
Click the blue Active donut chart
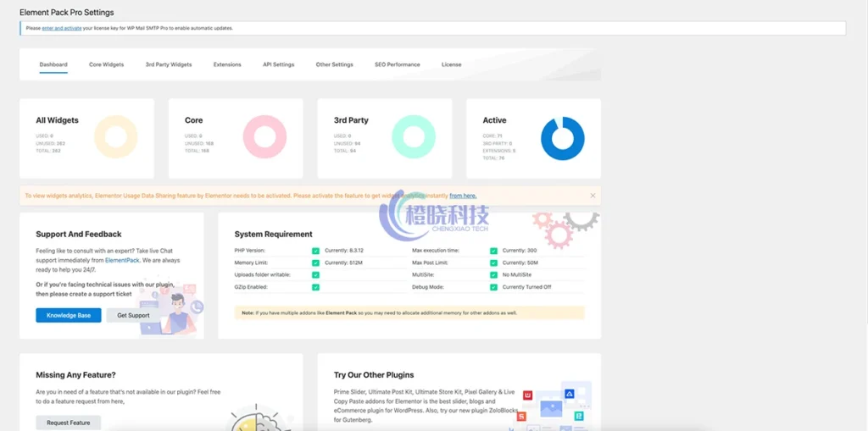click(x=563, y=139)
